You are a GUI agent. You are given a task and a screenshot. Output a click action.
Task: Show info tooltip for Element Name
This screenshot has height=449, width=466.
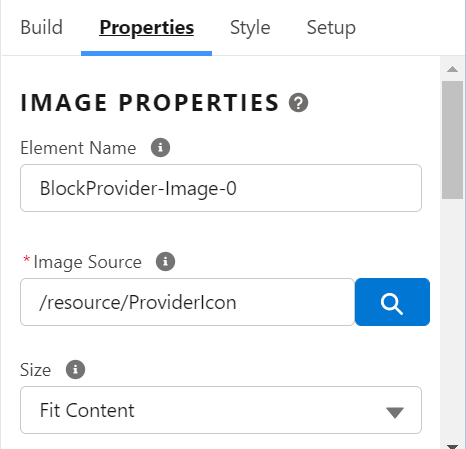160,147
